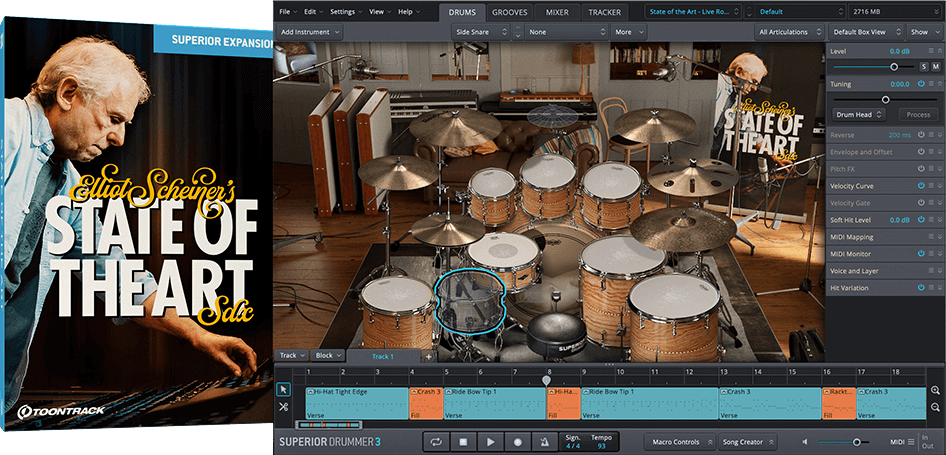Adjust the Level slider

coord(893,66)
